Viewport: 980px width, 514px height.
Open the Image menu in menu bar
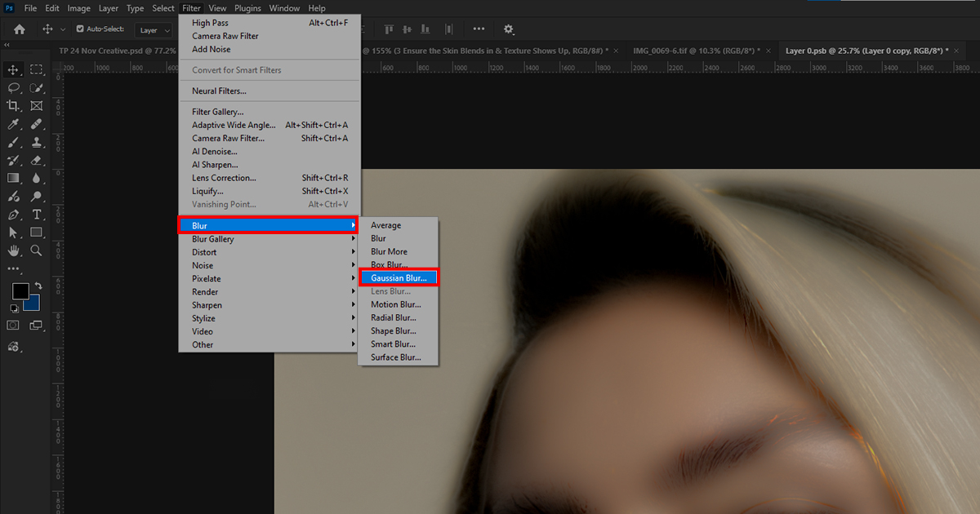[79, 8]
